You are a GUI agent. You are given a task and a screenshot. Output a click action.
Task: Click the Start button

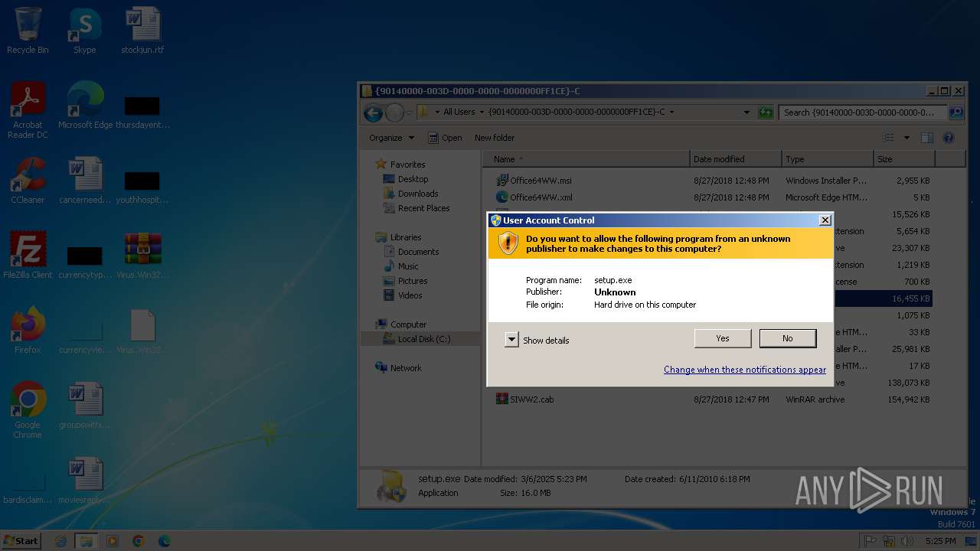click(x=21, y=540)
